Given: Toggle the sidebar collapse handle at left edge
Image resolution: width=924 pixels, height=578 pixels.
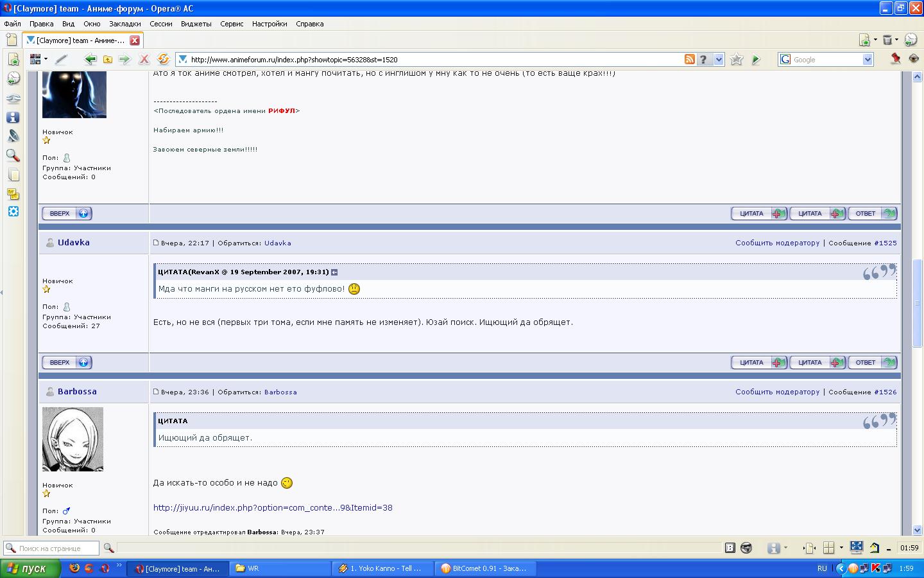Looking at the screenshot, I should [x=2, y=293].
